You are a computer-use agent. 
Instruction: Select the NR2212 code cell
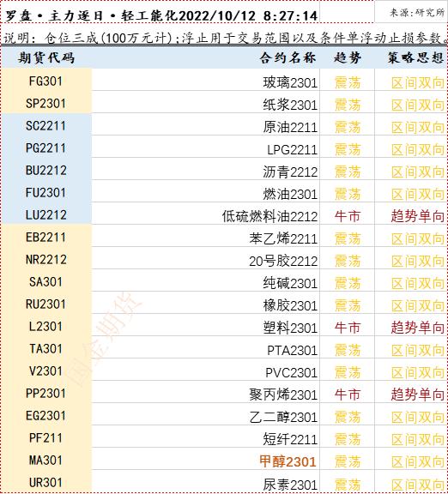(46, 258)
